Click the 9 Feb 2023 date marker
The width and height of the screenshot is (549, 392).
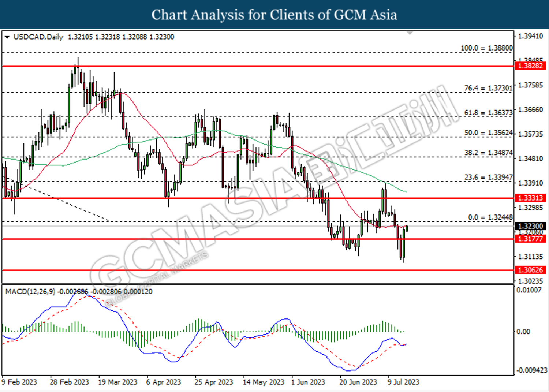[19, 382]
